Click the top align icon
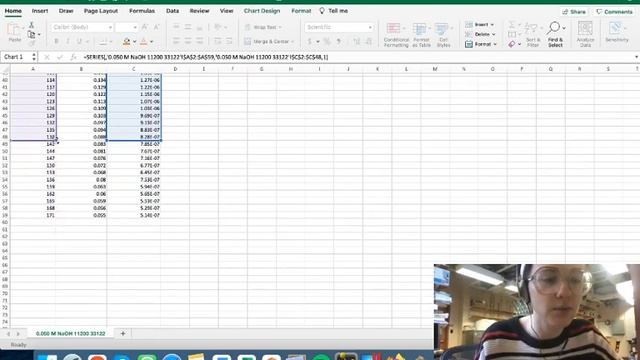Image resolution: width=640 pixels, height=360 pixels. coord(176,27)
